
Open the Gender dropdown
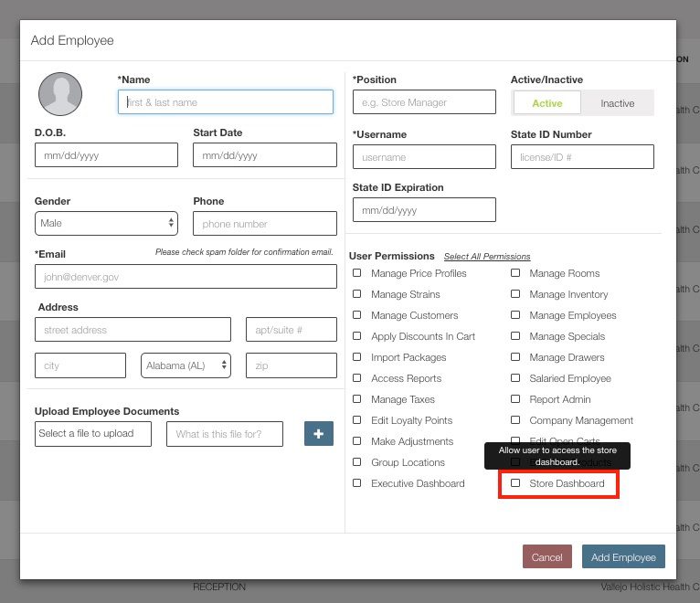point(106,223)
